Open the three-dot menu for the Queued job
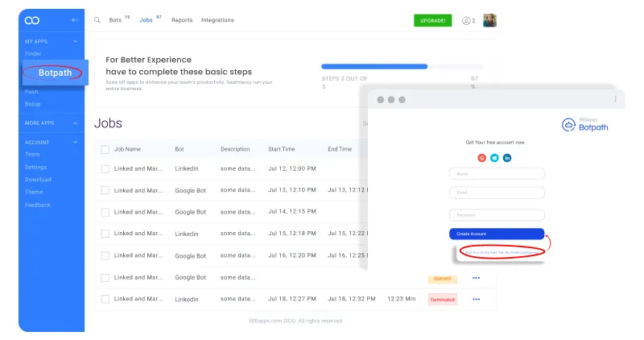This screenshot has height=340, width=644. click(476, 278)
